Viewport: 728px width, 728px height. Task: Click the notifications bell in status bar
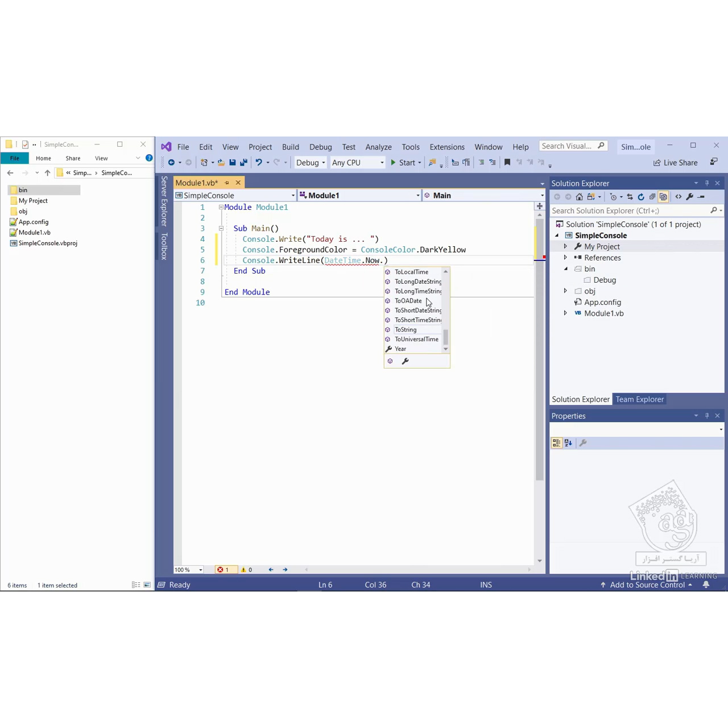(706, 585)
